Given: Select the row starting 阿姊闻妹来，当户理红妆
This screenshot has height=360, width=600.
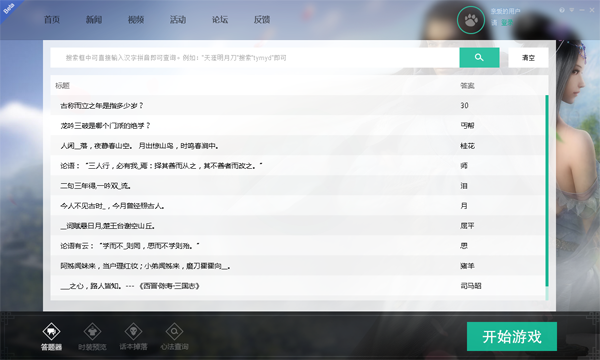Looking at the screenshot, I should click(298, 266).
